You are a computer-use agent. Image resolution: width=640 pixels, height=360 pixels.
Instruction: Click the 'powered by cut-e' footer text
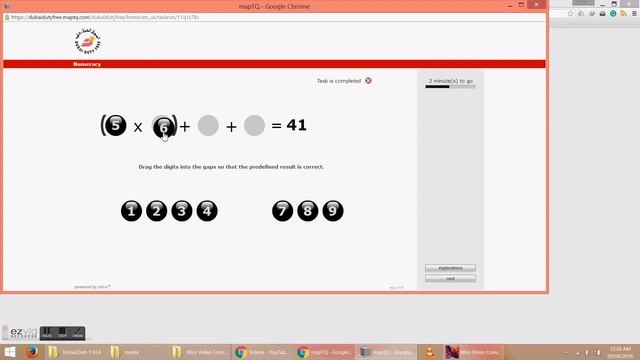point(92,287)
